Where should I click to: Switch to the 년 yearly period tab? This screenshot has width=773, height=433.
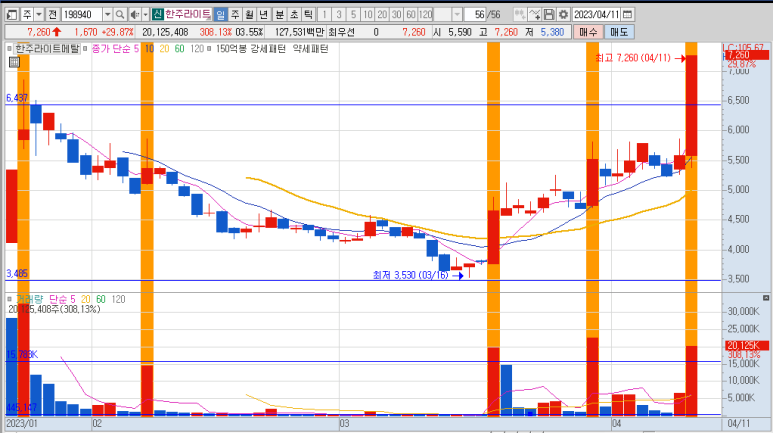point(264,14)
